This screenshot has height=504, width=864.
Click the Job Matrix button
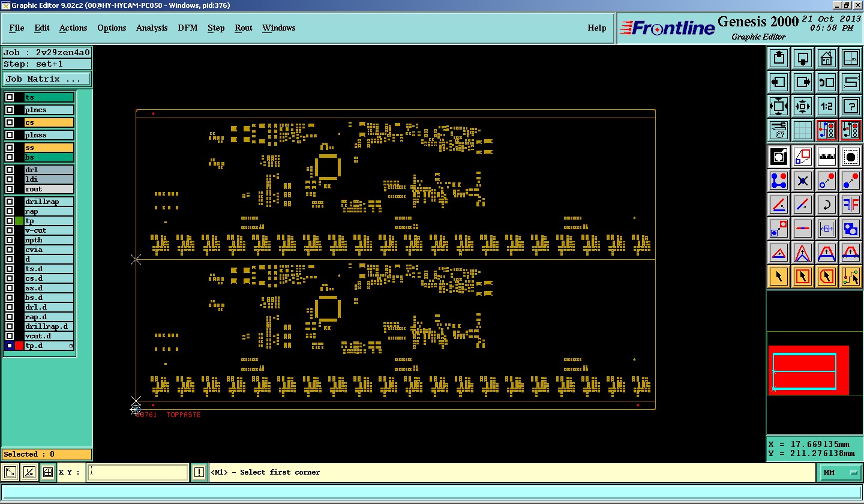[47, 79]
